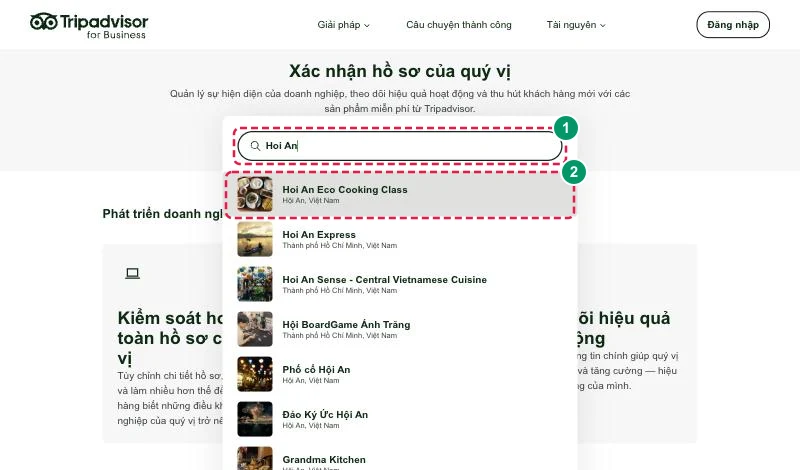Choose Grandma Kitchen suggestion
This screenshot has height=470, width=800.
[x=400, y=458]
